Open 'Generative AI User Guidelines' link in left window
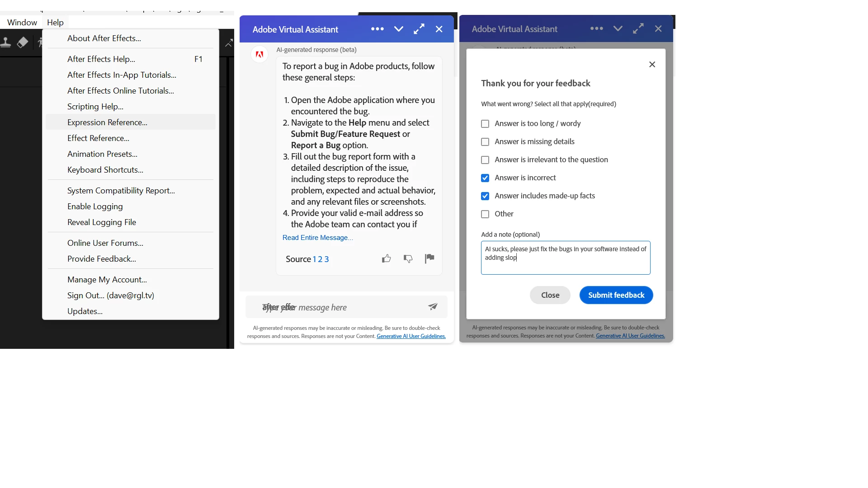868x488 pixels. pyautogui.click(x=411, y=336)
